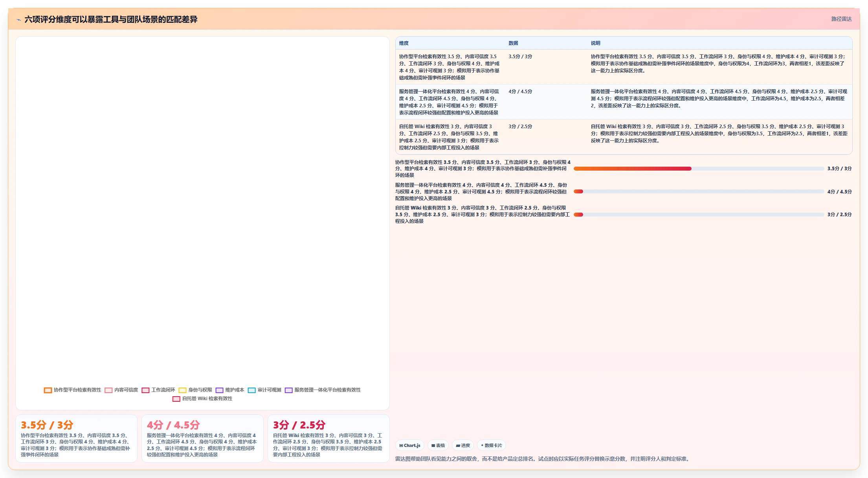Click the title 六项评分维度可以暴露工具与团队场景的匹配差异
Screen dimensions: 868x478
pyautogui.click(x=111, y=19)
